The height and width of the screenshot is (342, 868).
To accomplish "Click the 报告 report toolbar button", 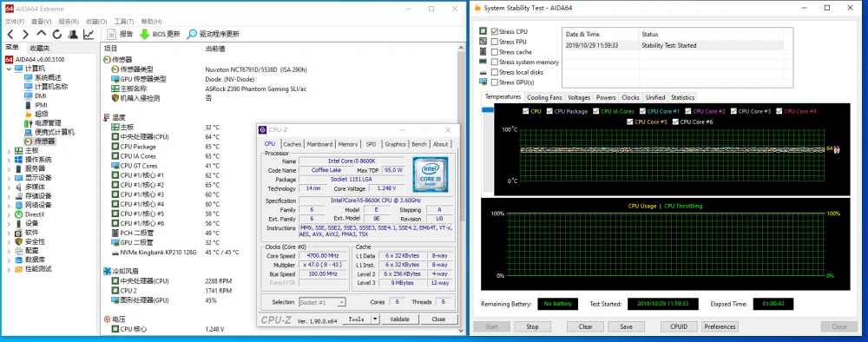I will 120,35.
